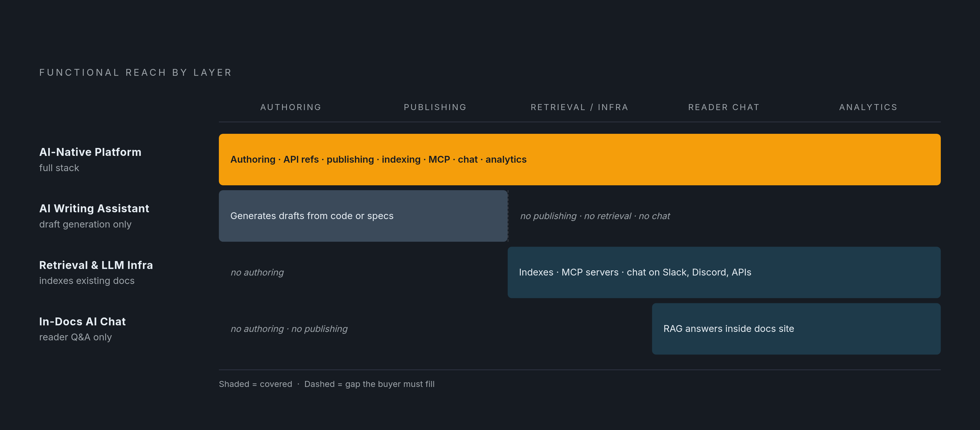
Task: Click the 'reader Q&A only' subtitle
Action: click(75, 337)
